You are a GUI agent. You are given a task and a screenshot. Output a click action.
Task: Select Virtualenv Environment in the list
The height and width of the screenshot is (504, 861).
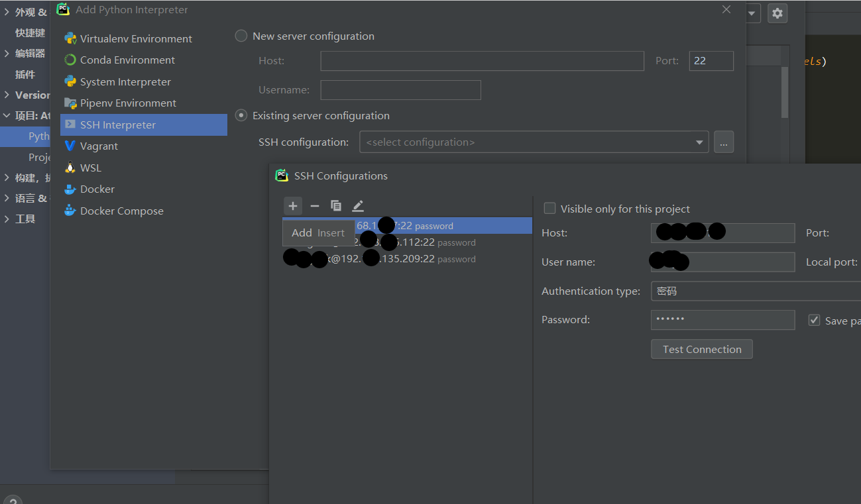[144, 38]
